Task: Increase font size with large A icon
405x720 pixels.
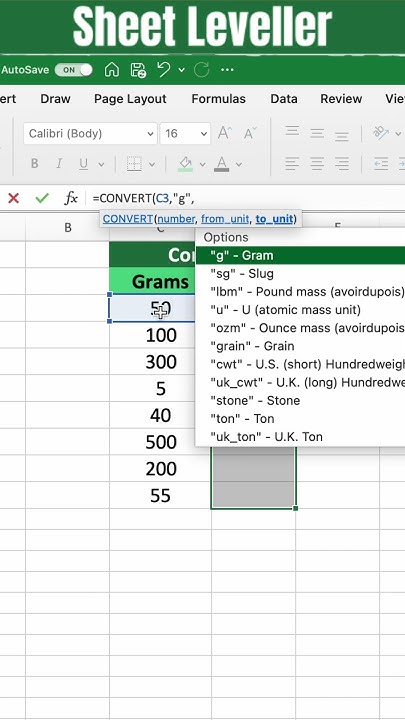Action: pos(225,133)
